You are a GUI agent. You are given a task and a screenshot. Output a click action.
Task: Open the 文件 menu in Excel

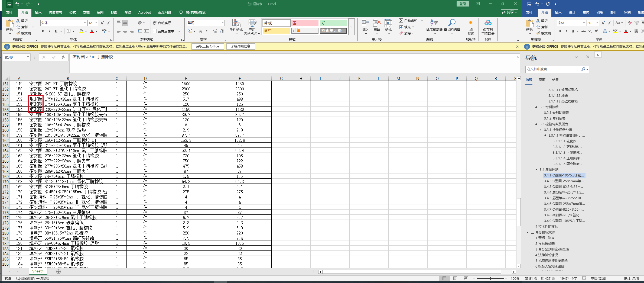(x=9, y=12)
